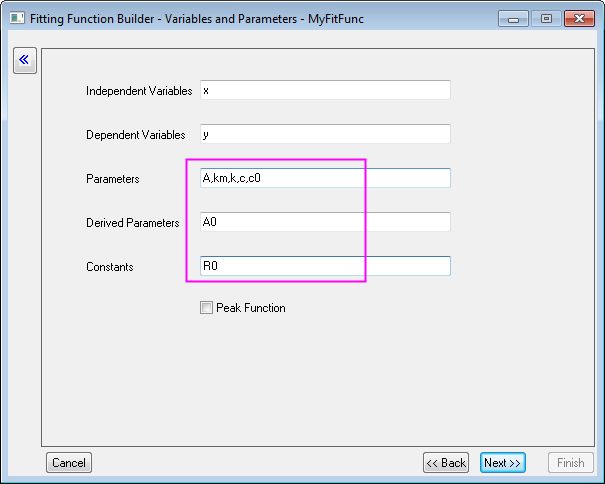Click the Finish button
Viewport: 605px width, 484px height.
pos(570,462)
